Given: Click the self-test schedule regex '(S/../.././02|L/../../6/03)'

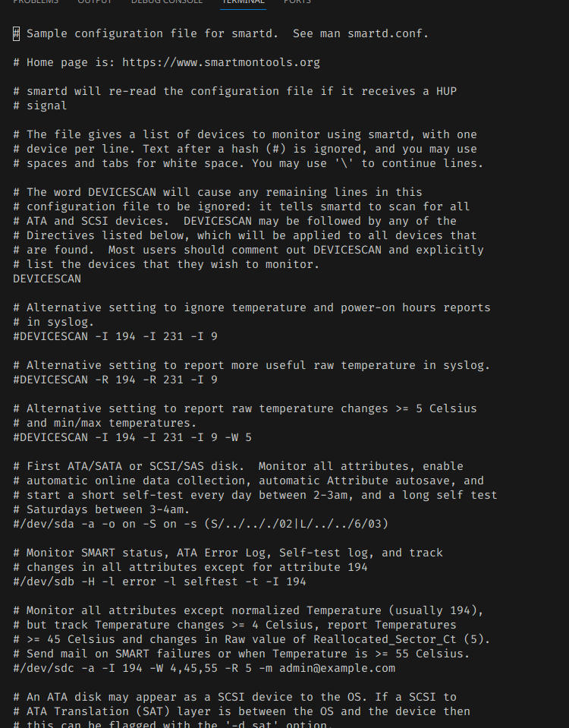Looking at the screenshot, I should (x=303, y=524).
